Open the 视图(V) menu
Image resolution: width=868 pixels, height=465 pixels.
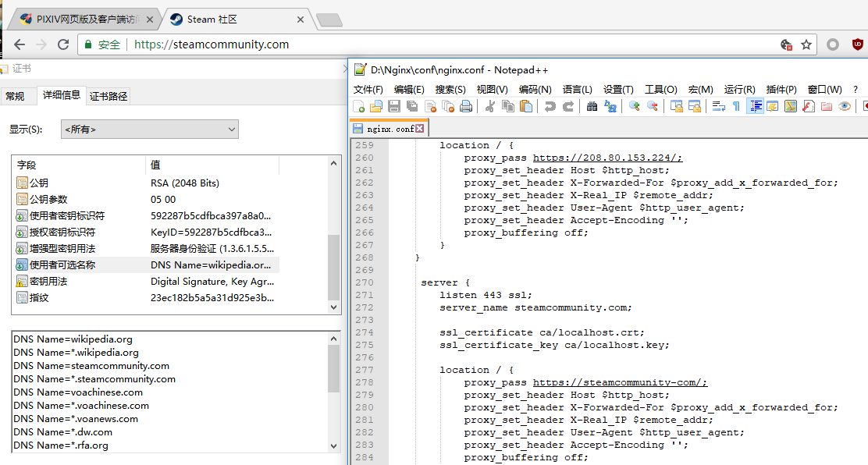click(492, 90)
